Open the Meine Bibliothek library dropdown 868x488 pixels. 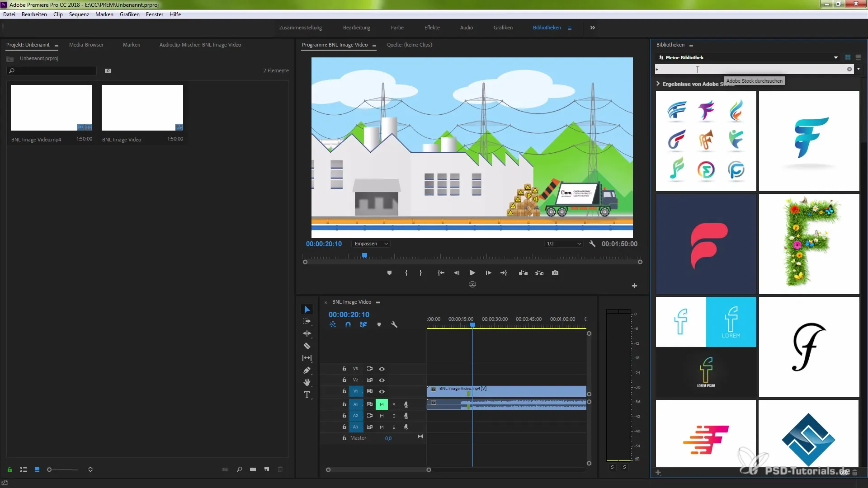click(748, 57)
